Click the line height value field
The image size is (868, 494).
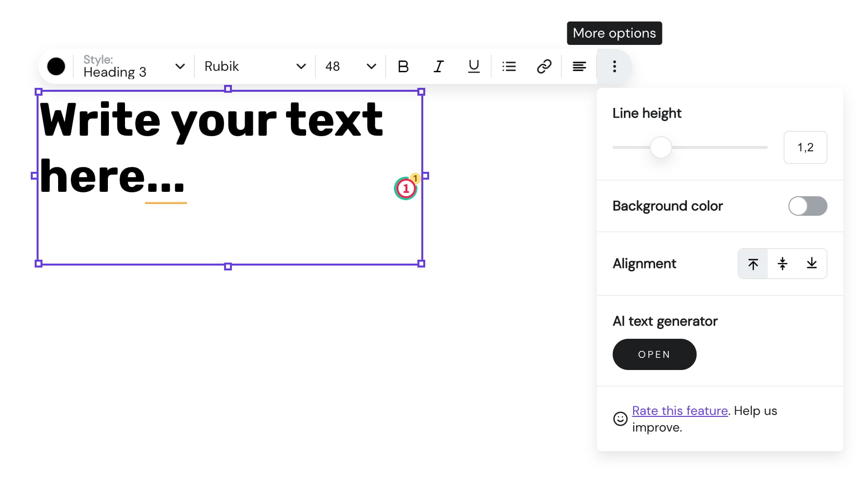(805, 147)
